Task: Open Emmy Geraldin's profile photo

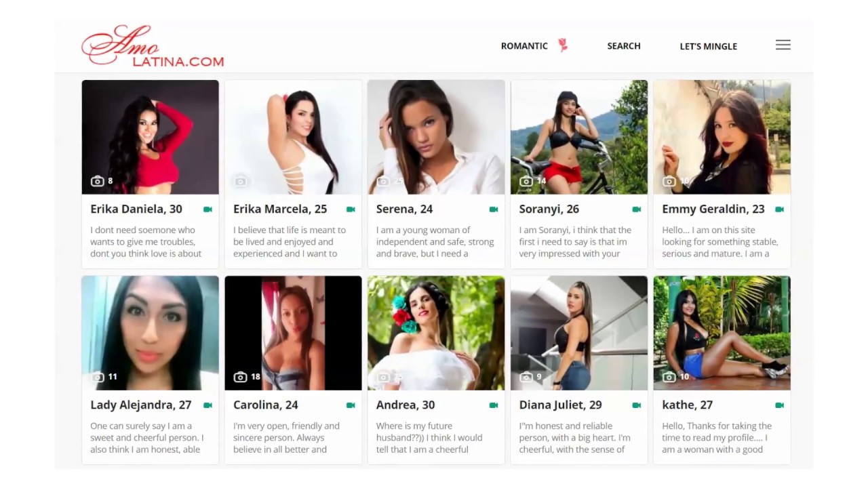Action: click(x=722, y=137)
